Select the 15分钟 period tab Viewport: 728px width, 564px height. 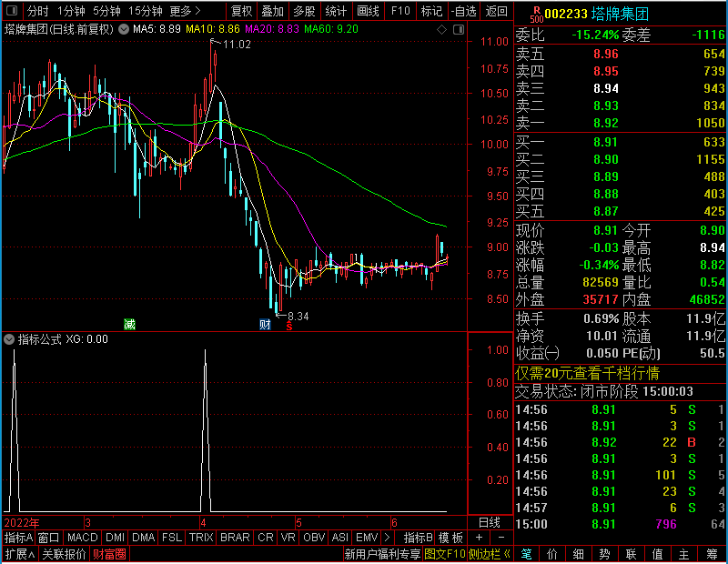[146, 11]
